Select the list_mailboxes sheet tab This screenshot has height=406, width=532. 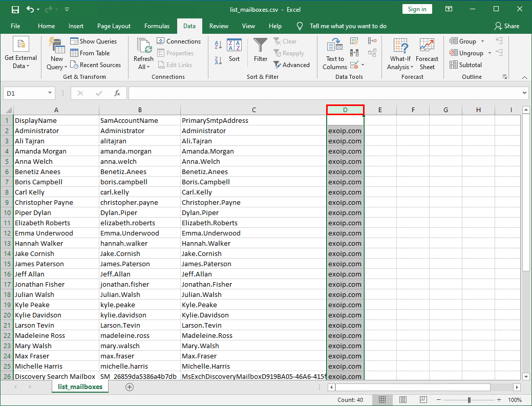79,388
